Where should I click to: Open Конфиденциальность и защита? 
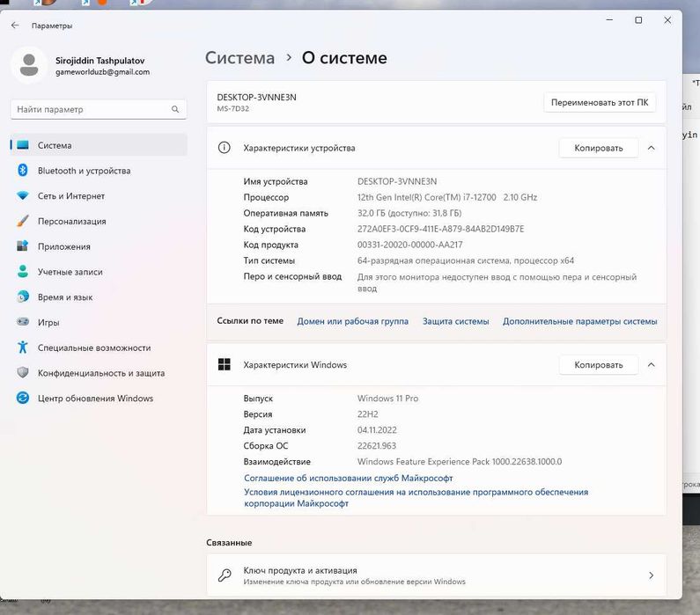click(x=99, y=373)
